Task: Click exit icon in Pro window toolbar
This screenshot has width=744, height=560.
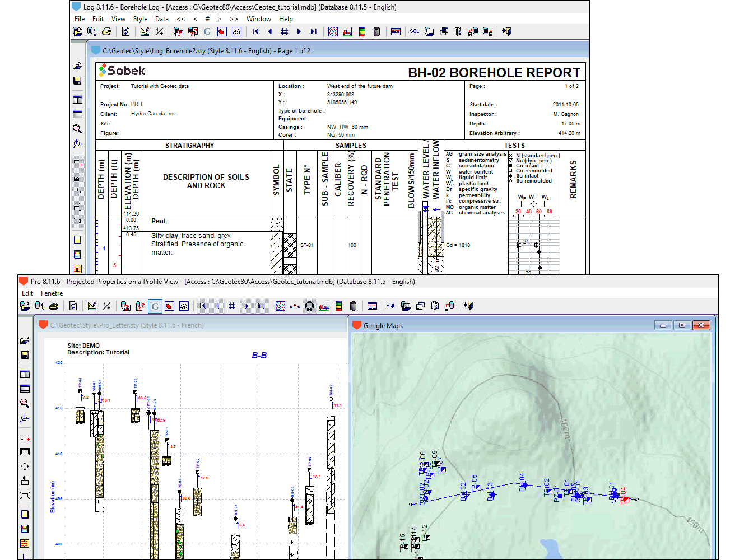Action: [468, 306]
